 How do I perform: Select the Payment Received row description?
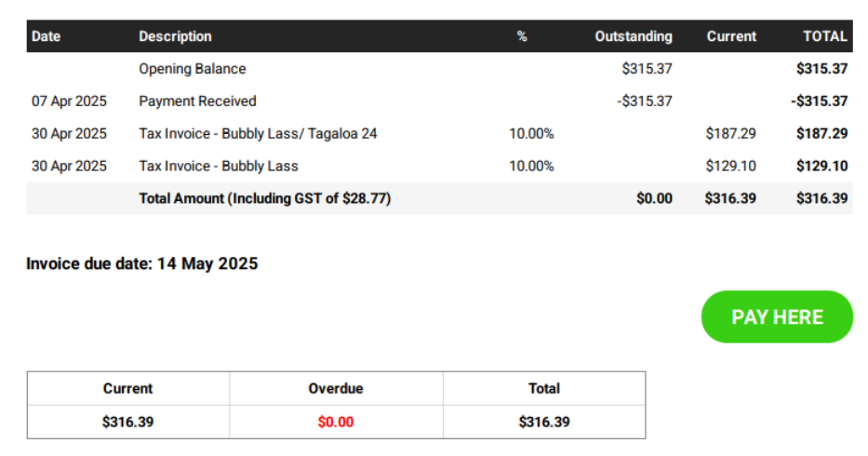click(x=197, y=101)
